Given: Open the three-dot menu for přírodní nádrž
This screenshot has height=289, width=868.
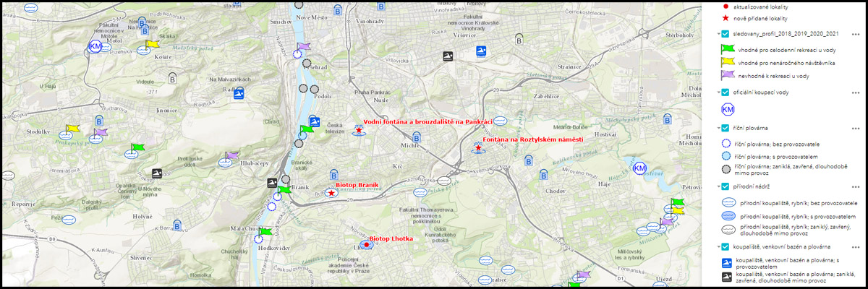Looking at the screenshot, I should 855,186.
